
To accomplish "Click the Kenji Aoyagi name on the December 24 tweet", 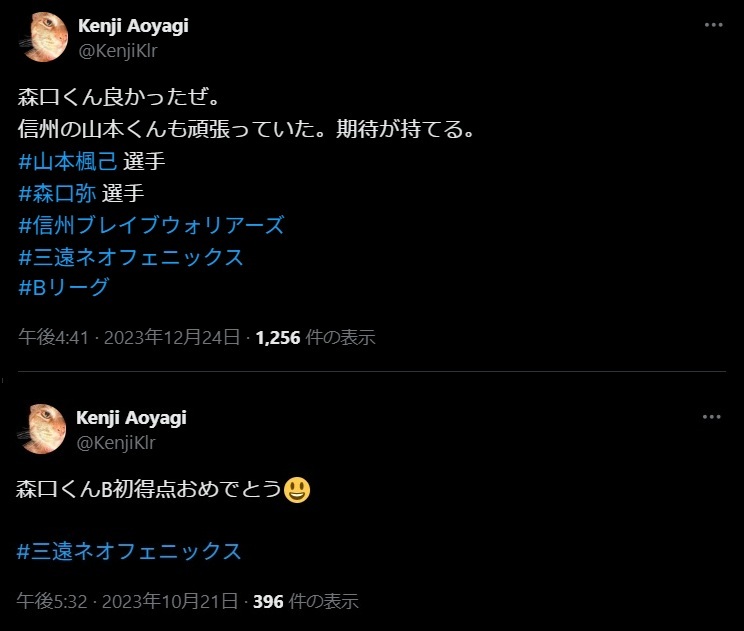I will (133, 26).
